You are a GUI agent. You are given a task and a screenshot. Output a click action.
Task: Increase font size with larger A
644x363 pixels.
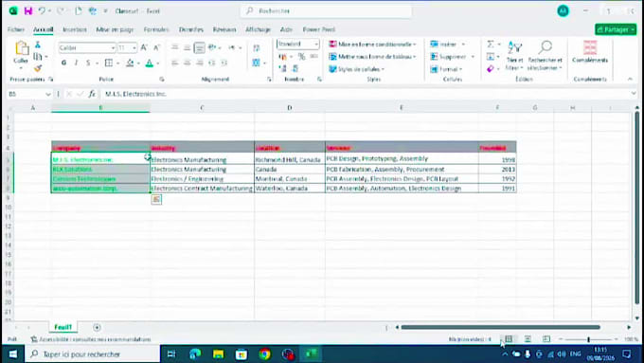tap(144, 47)
